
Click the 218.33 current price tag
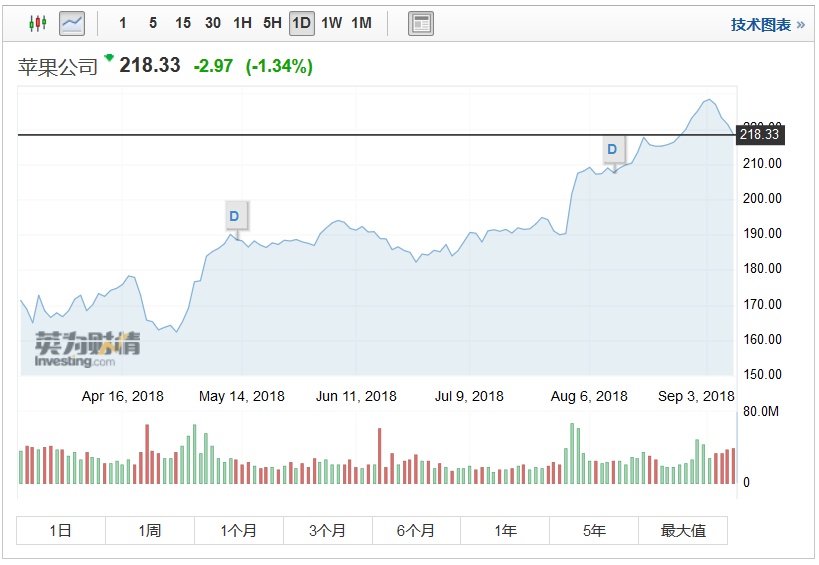tap(760, 135)
